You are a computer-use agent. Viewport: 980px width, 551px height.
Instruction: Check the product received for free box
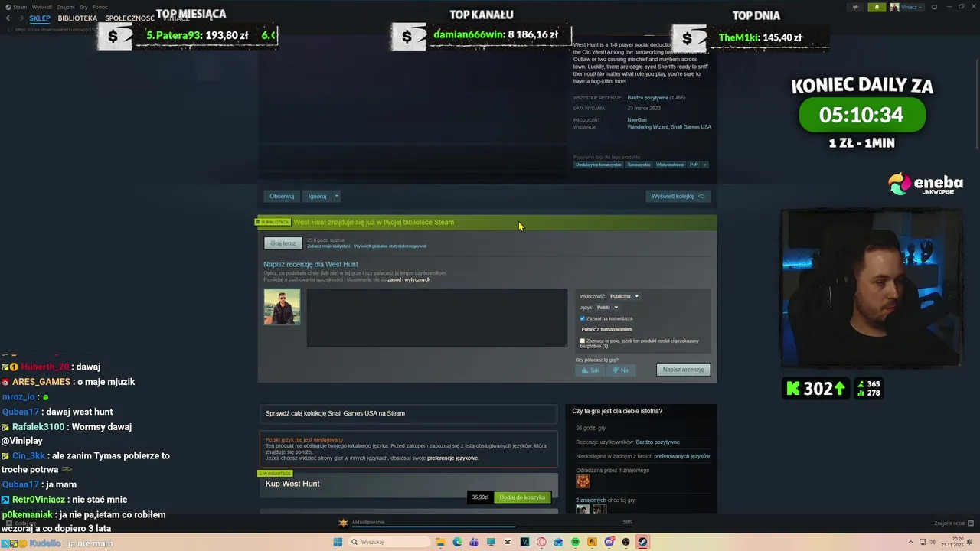point(583,341)
